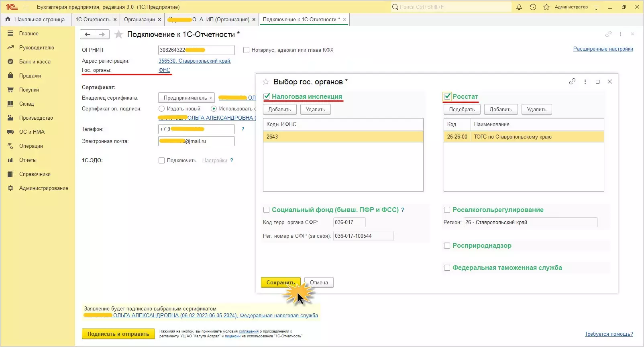This screenshot has width=644, height=347.
Task: Open the Операции section icon
Action: click(x=10, y=146)
